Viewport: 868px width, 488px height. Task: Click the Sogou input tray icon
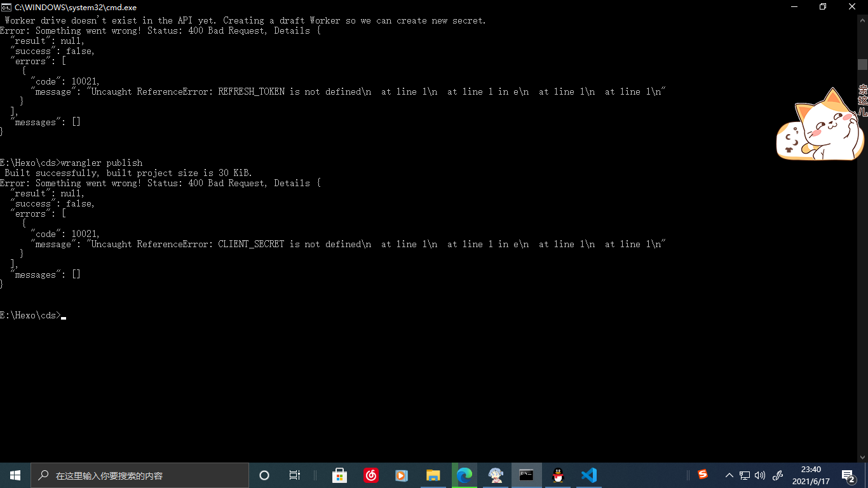pyautogui.click(x=703, y=475)
